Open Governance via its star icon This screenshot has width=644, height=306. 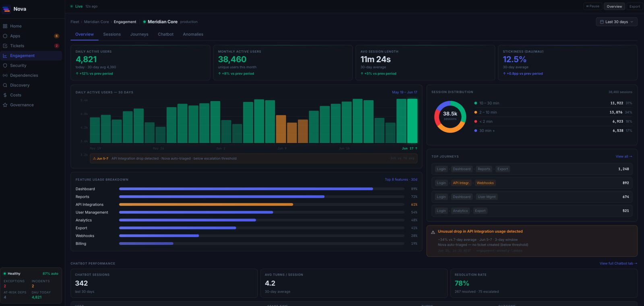click(5, 105)
